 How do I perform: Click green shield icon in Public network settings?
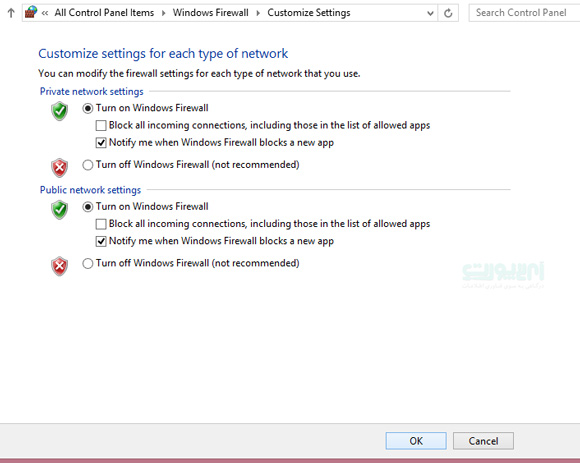(x=59, y=210)
